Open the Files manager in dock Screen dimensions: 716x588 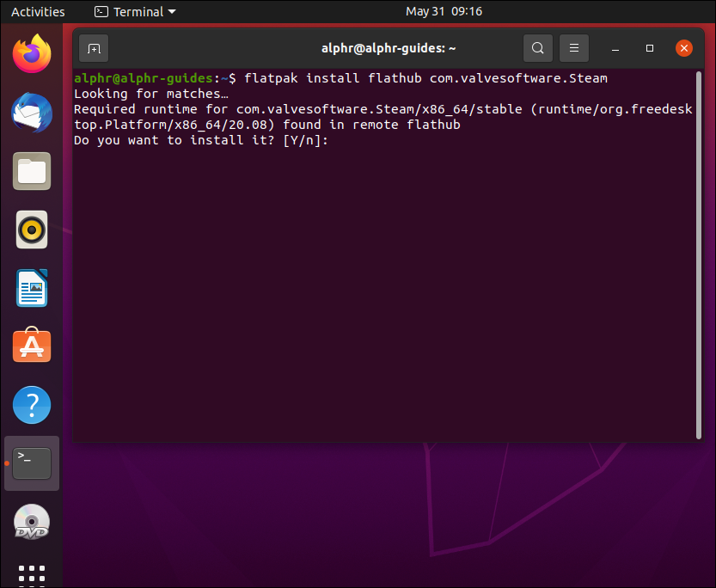tap(32, 171)
